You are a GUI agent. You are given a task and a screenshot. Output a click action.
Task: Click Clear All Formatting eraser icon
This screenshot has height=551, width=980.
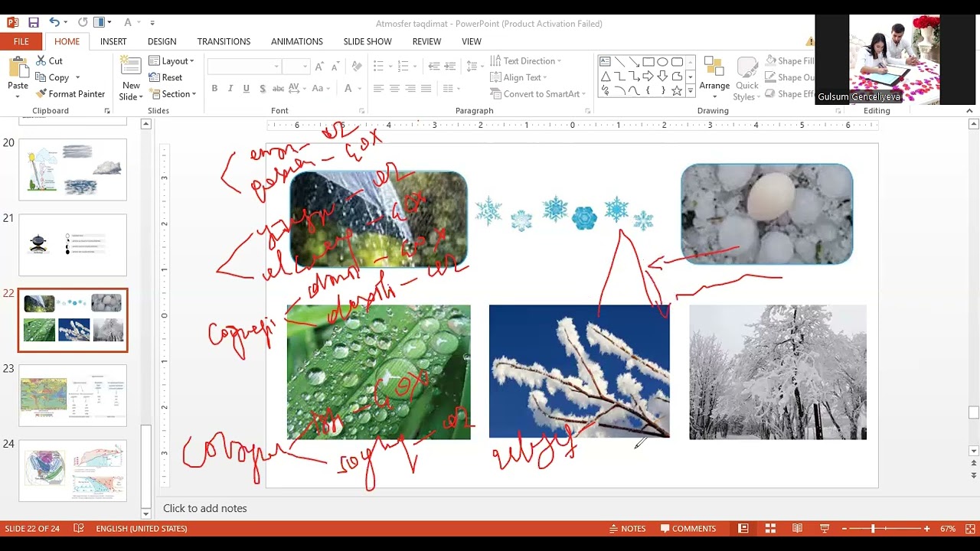357,67
